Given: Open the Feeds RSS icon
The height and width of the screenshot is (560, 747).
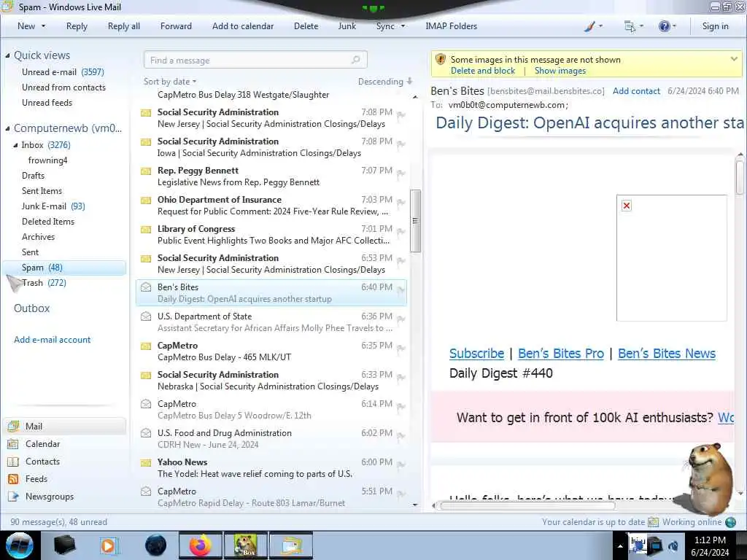Looking at the screenshot, I should (13, 479).
